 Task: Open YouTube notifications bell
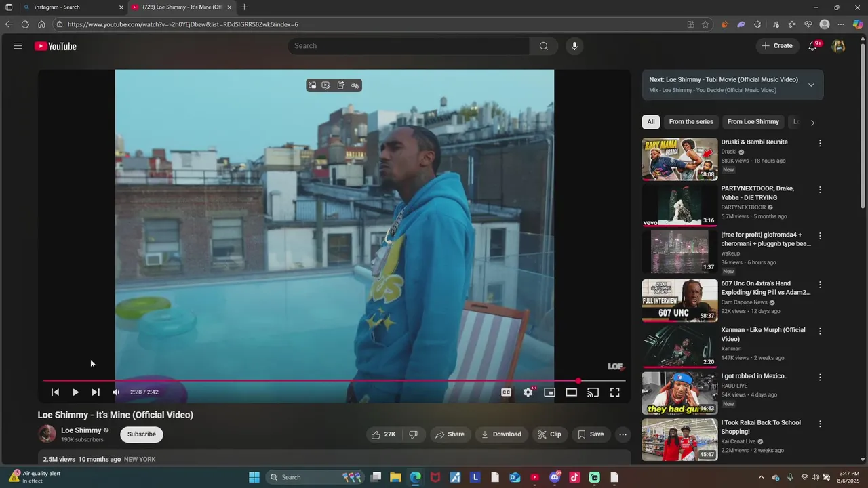[812, 46]
